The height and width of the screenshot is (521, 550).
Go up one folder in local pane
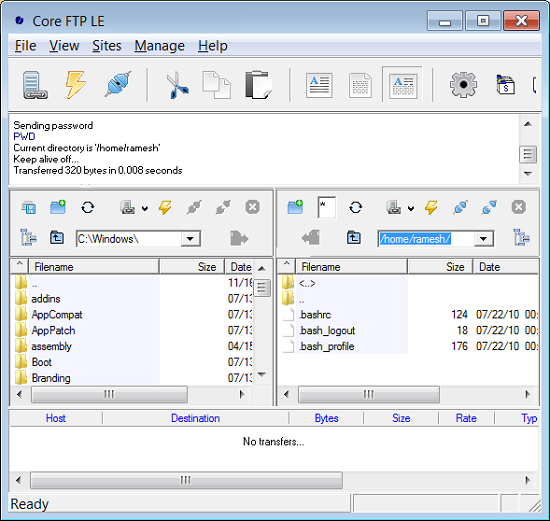pyautogui.click(x=57, y=238)
